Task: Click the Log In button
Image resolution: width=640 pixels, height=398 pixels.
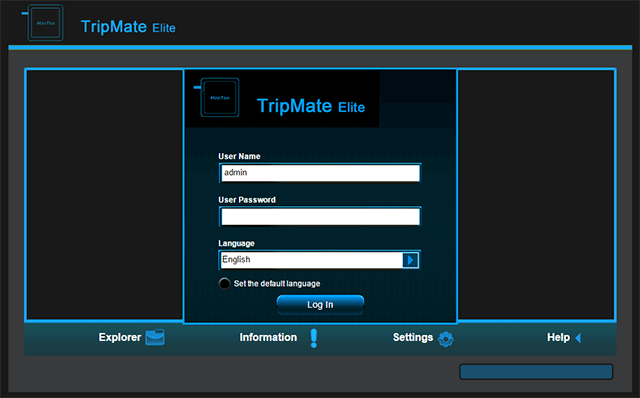Action: pos(320,305)
